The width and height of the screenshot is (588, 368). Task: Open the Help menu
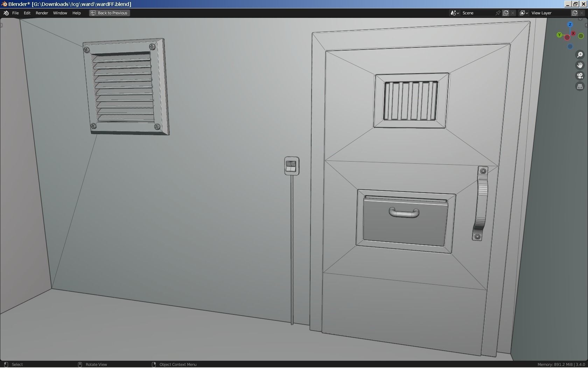(x=76, y=13)
